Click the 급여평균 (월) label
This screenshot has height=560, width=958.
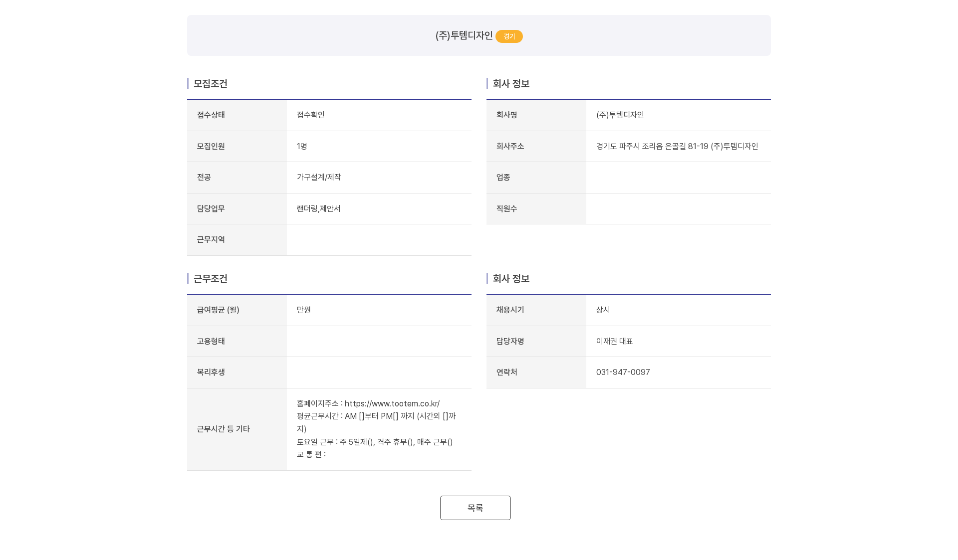point(218,310)
